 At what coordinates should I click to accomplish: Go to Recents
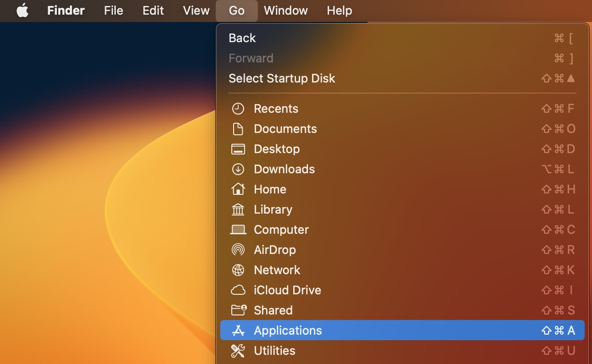(402, 109)
